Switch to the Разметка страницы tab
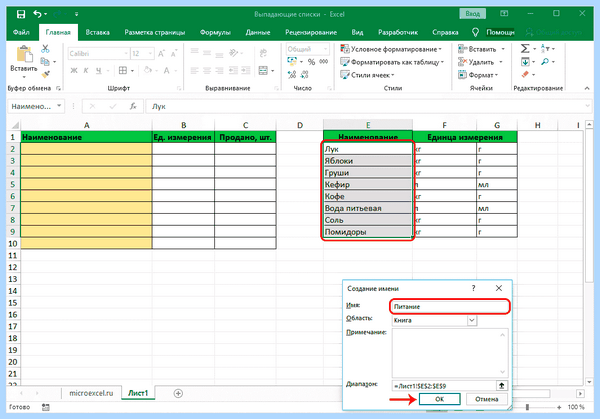Viewport: 600px width, 419px height. point(155,33)
